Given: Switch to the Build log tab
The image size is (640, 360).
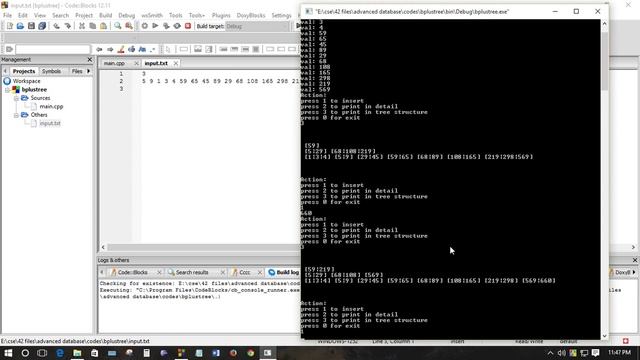Looking at the screenshot, I should pyautogui.click(x=284, y=272).
